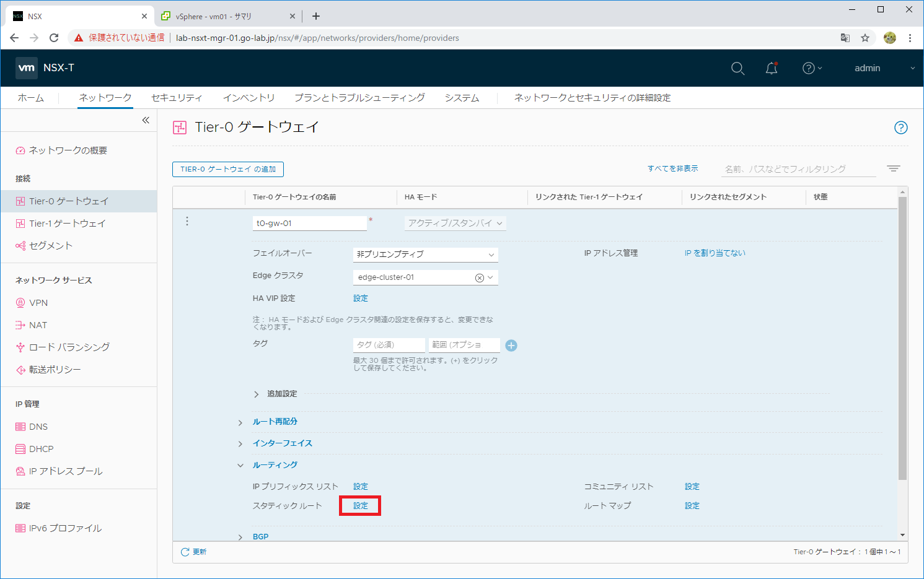The height and width of the screenshot is (579, 924).
Task: Open the フェイルオーバー dropdown
Action: (x=425, y=255)
